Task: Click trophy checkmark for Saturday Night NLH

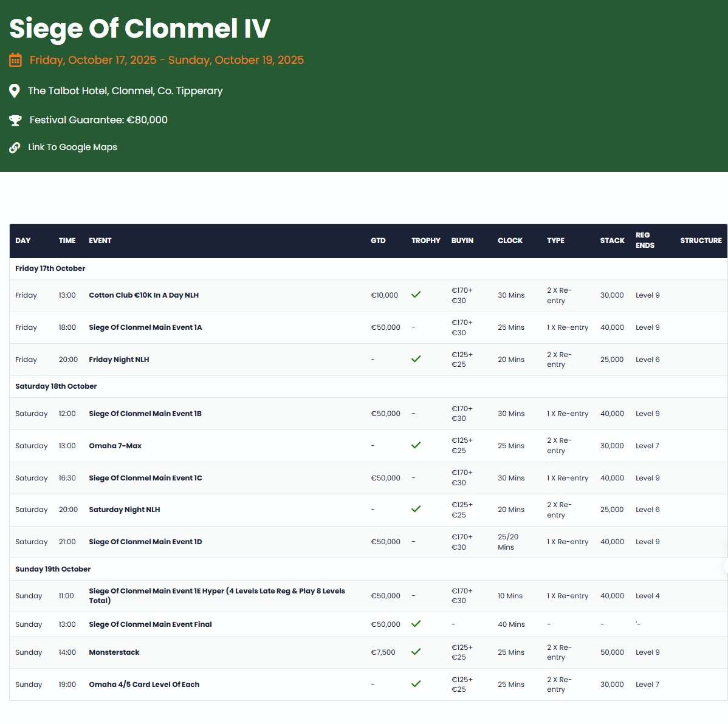Action: click(416, 509)
